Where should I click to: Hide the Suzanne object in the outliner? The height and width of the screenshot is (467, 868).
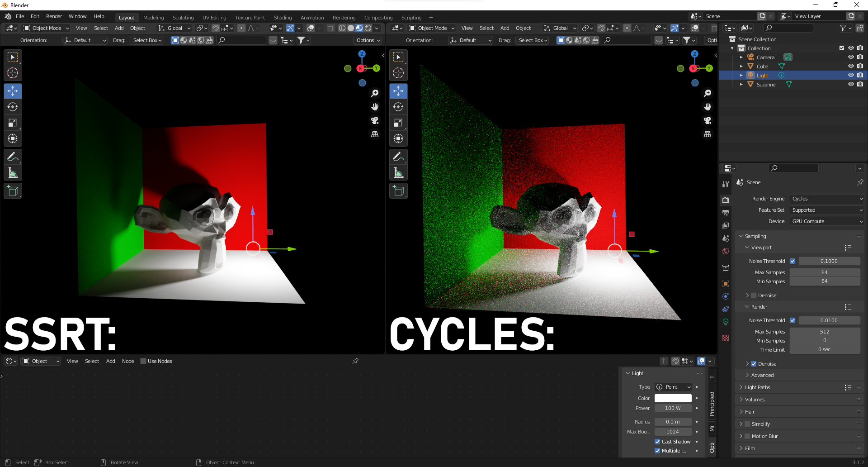pos(851,85)
